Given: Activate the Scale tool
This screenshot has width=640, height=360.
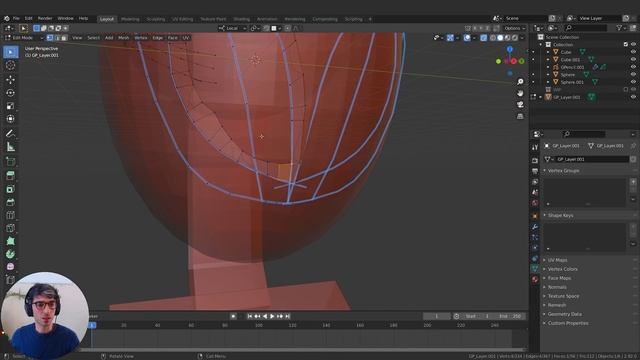Looking at the screenshot, I should point(11,106).
